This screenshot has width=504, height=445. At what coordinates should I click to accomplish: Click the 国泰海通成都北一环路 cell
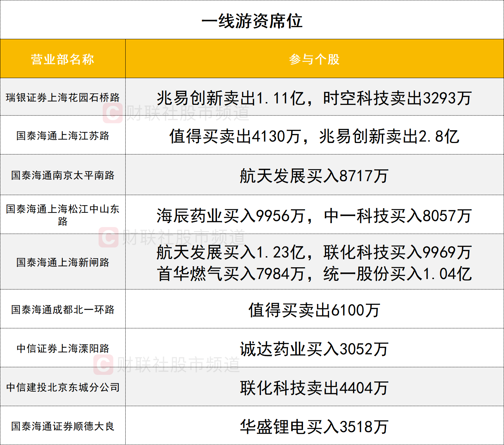(x=63, y=309)
